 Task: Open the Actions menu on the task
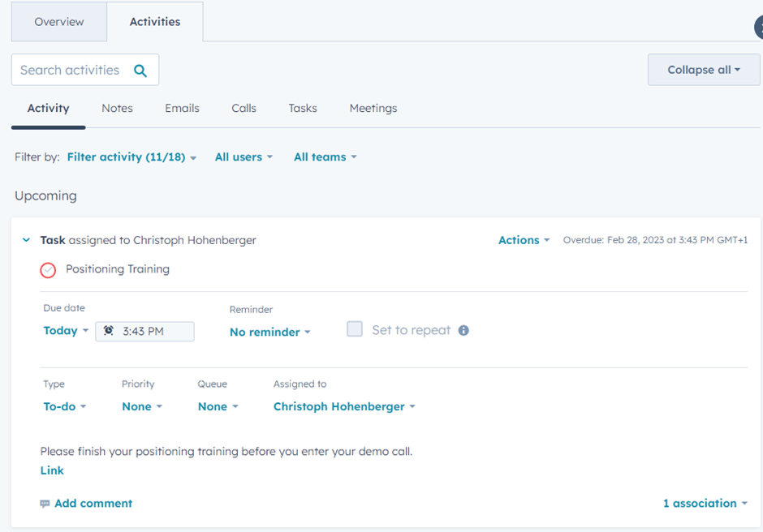(x=524, y=239)
